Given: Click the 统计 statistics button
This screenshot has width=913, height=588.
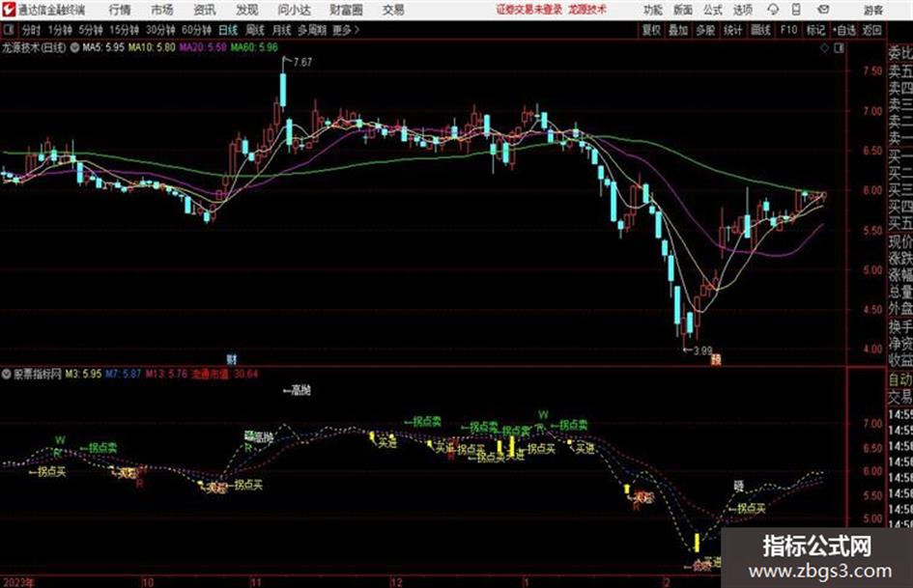Looking at the screenshot, I should tap(732, 30).
